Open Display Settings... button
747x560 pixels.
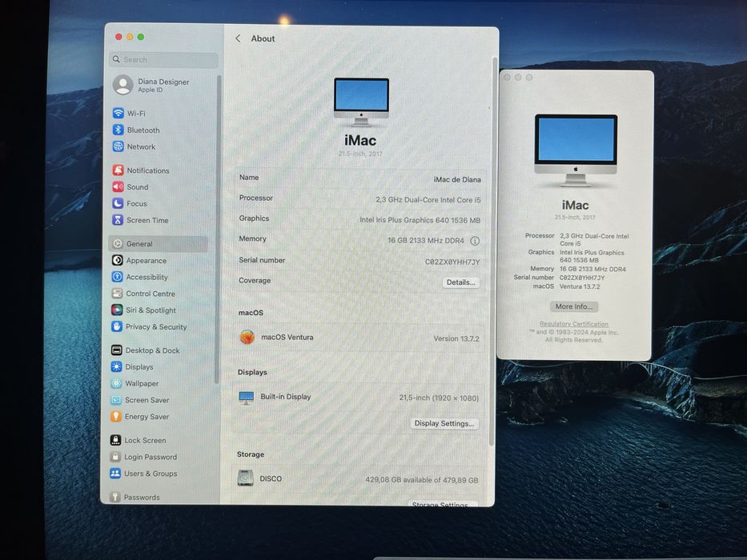(x=444, y=423)
